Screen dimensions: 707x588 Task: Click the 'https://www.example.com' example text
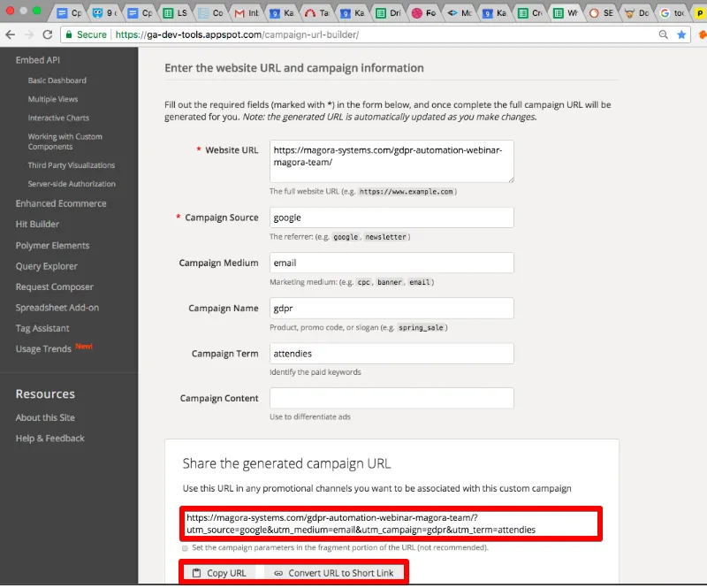[406, 192]
